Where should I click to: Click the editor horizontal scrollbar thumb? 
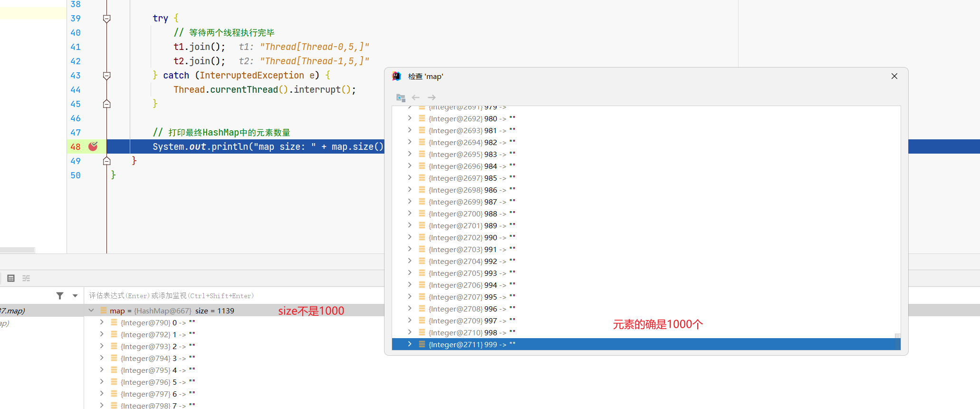coord(17,250)
